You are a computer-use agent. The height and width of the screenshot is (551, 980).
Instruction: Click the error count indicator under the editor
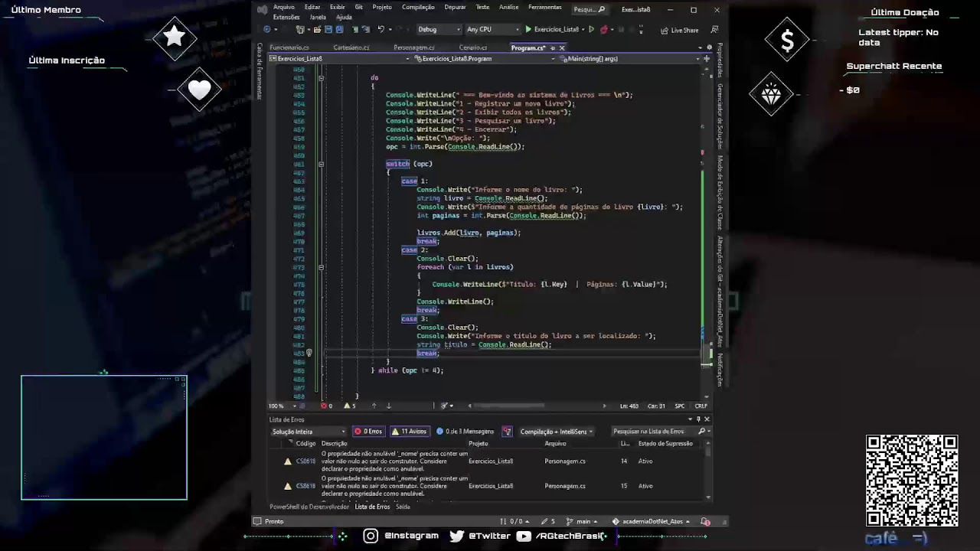click(x=326, y=406)
